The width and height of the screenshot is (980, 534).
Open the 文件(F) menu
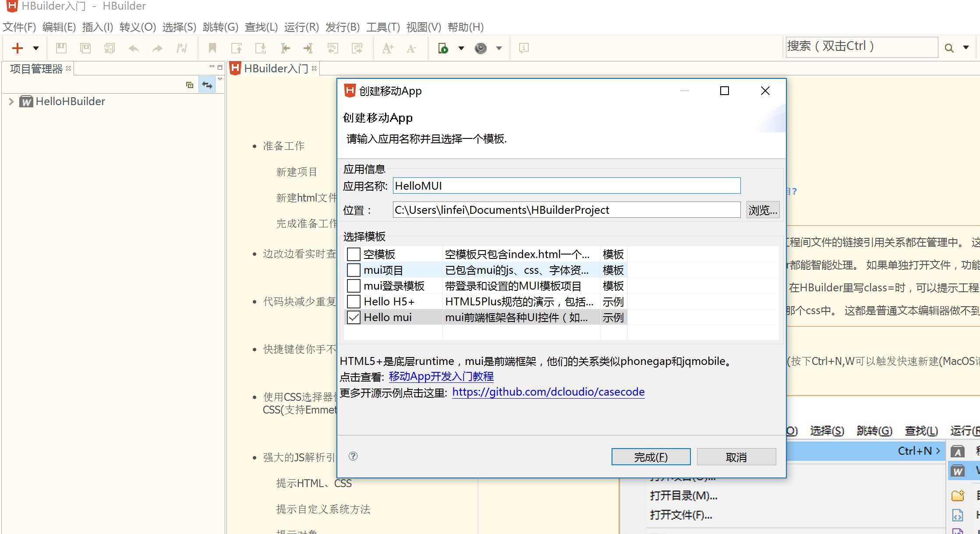pos(19,27)
